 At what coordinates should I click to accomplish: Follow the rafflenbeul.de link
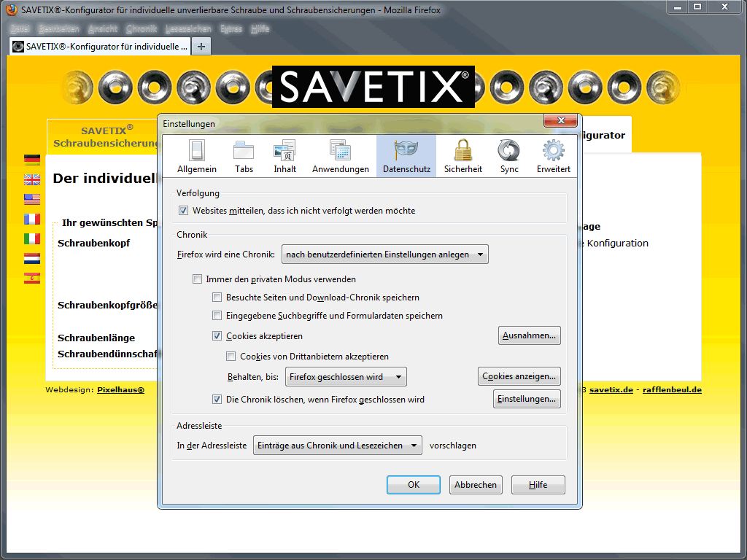pos(672,389)
